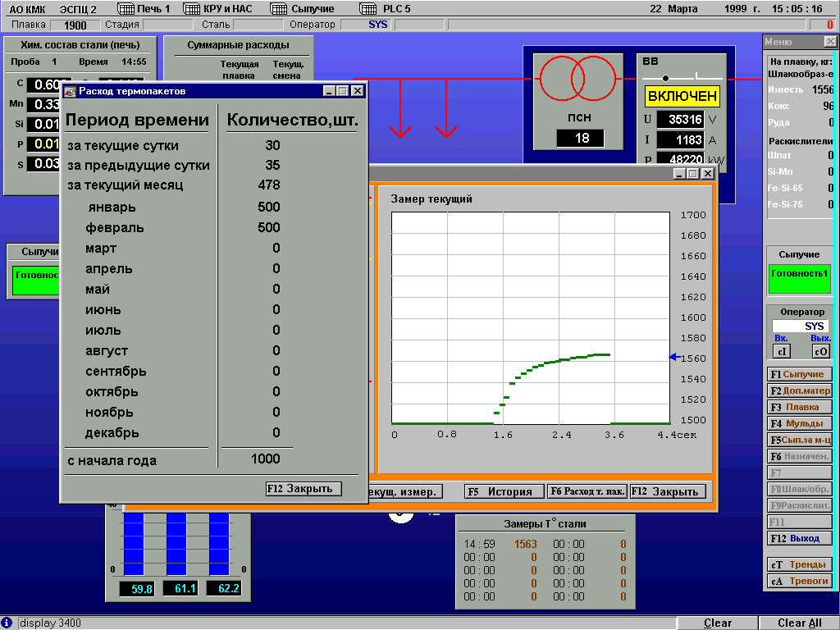Click the voltage value 35316

[x=681, y=120]
